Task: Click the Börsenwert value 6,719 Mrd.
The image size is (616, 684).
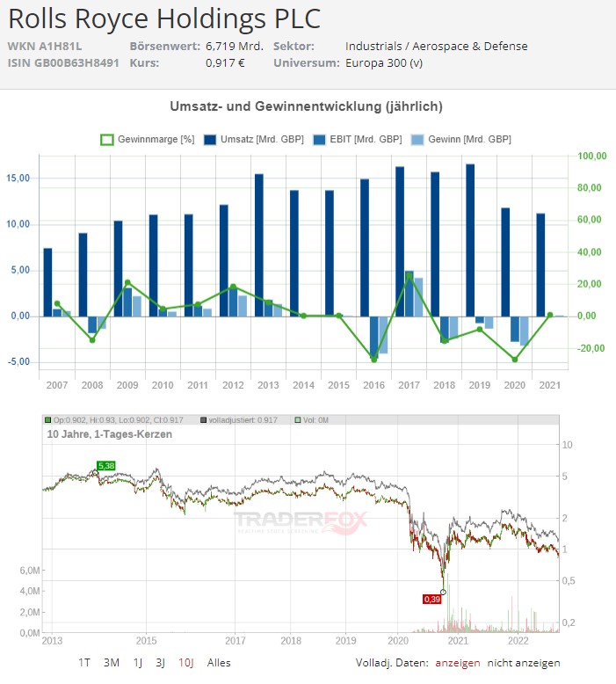Action: [x=235, y=47]
